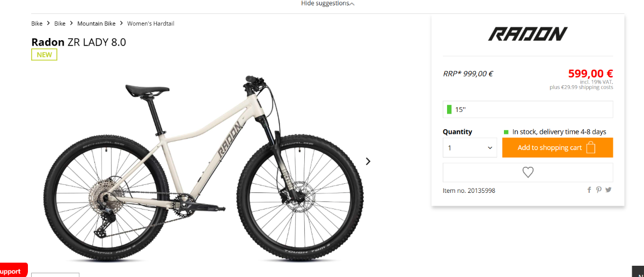
Task: Collapse suggestions with Hide suggestions arrow
Action: pos(352,4)
